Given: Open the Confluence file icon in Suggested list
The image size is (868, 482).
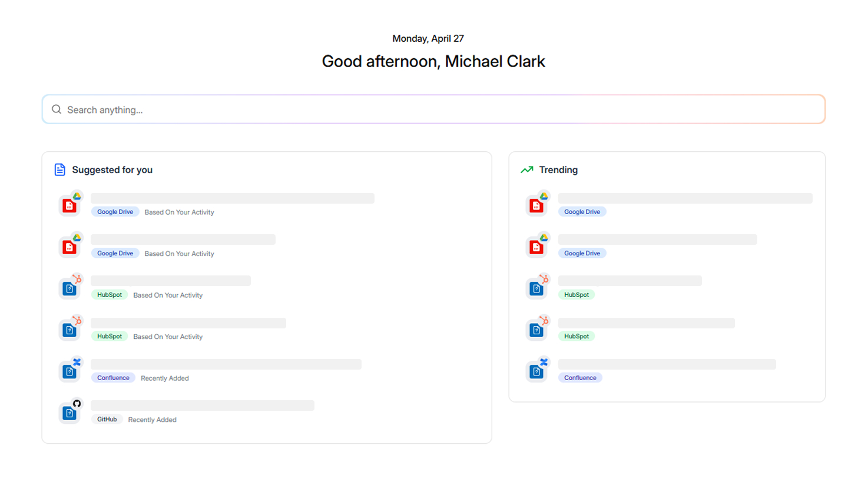Looking at the screenshot, I should click(69, 371).
